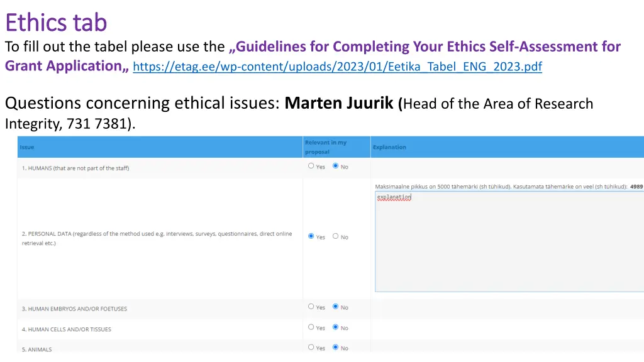
Task: Click the '2. PERSONAL DATA' issue description
Action: [157, 238]
